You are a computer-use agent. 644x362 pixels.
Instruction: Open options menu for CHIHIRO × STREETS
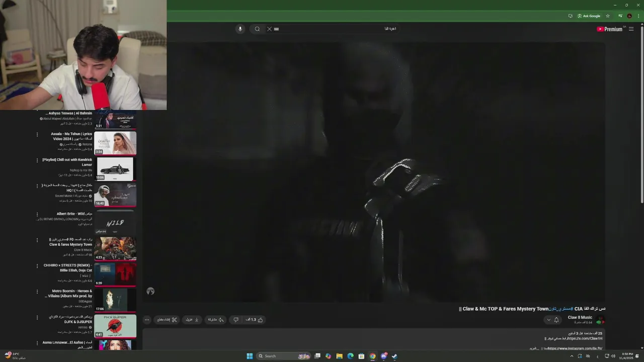click(37, 266)
